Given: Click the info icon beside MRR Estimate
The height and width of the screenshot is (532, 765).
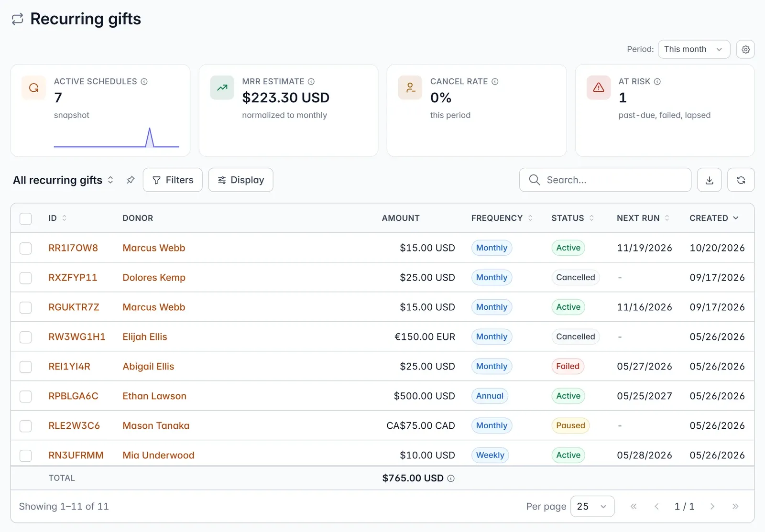Looking at the screenshot, I should click(311, 82).
